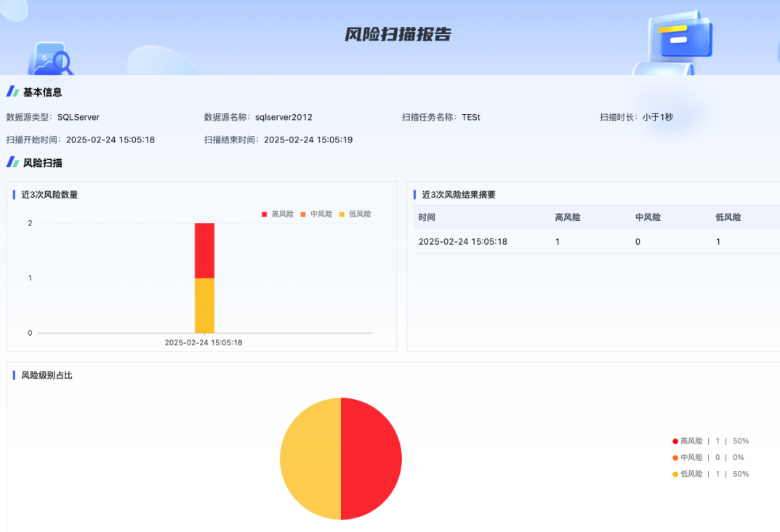The image size is (780, 532).
Task: Click the red 高风险 legend marker in bar chart
Action: [264, 214]
